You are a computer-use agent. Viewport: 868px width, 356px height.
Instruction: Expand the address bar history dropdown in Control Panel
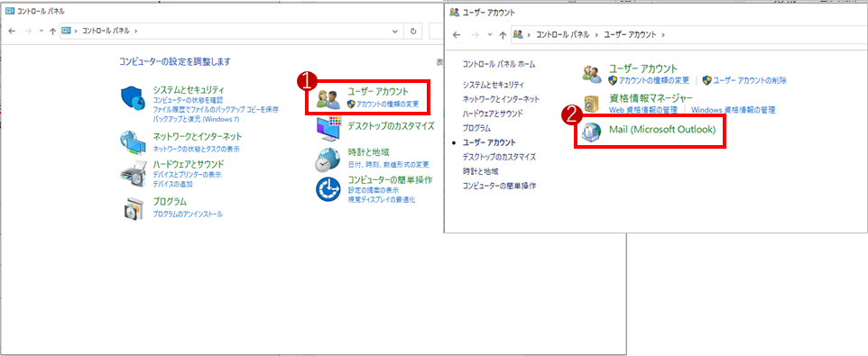pos(394,32)
